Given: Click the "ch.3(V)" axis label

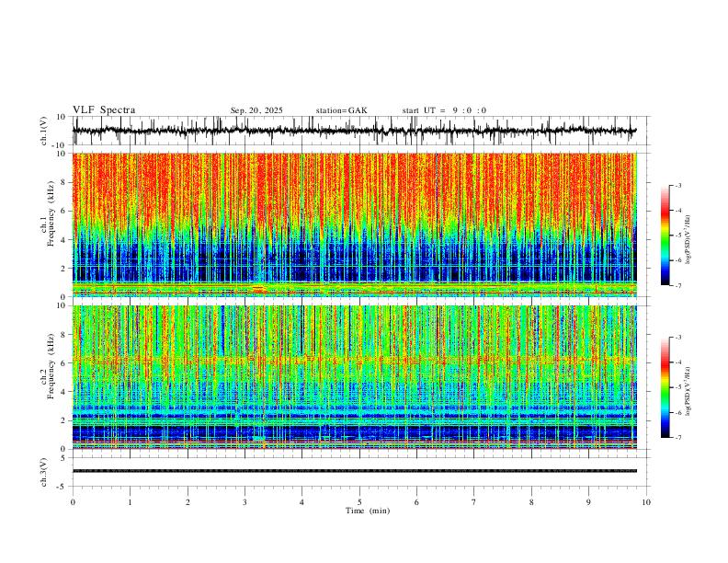Looking at the screenshot, I should pyautogui.click(x=44, y=472).
